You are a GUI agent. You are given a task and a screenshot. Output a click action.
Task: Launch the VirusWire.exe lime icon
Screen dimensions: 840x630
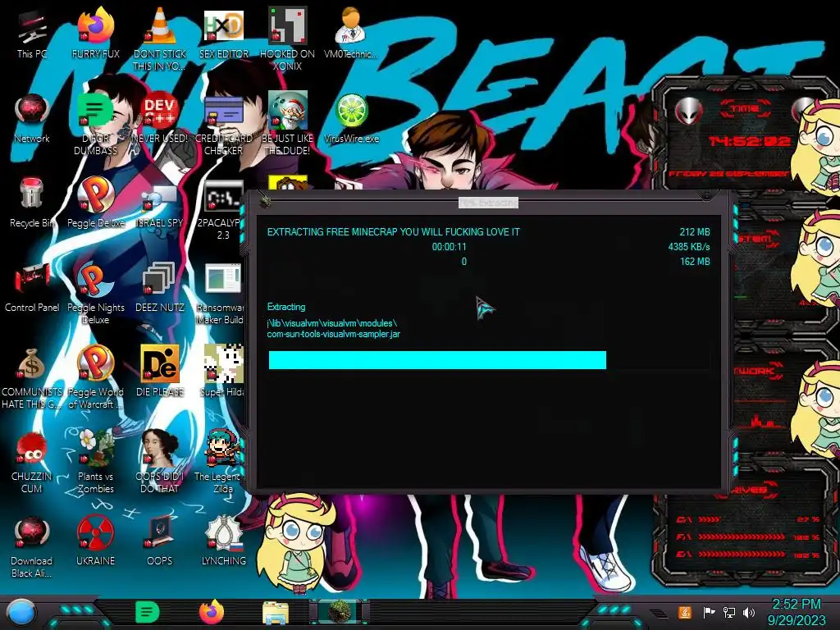[351, 112]
